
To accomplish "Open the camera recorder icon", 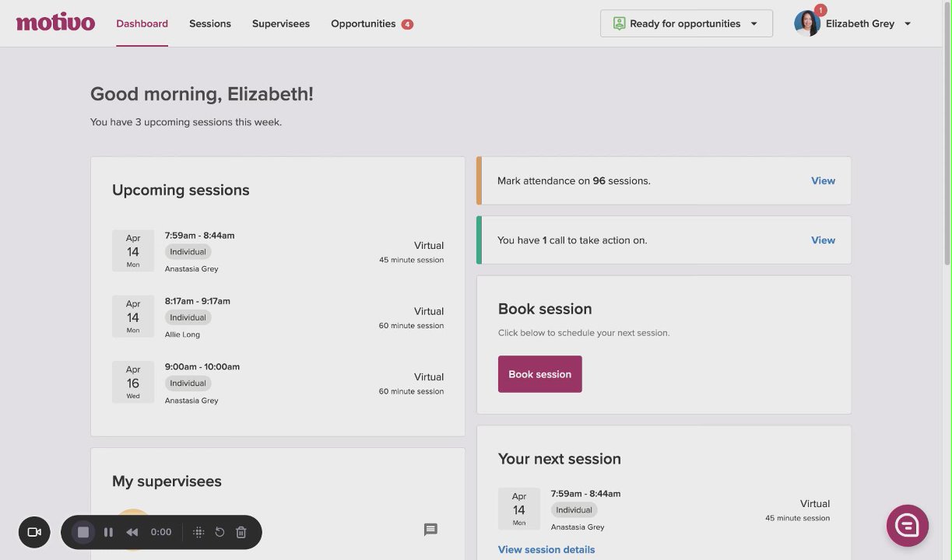I will click(x=34, y=532).
